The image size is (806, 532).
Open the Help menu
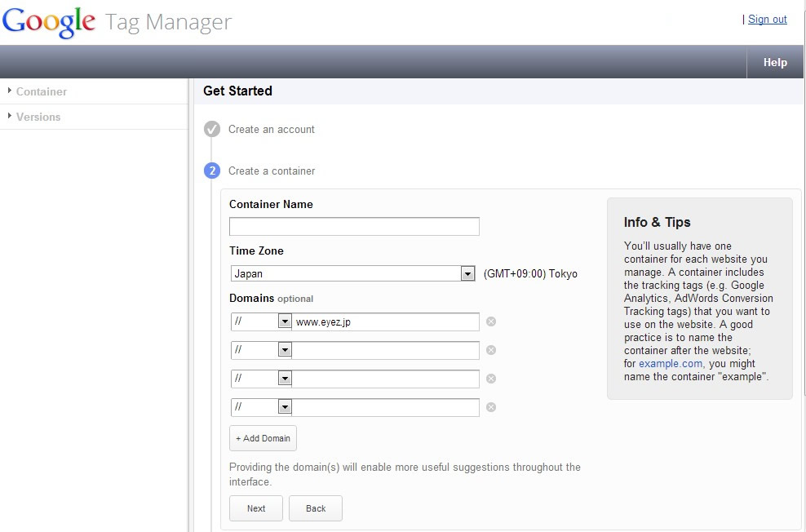[775, 62]
